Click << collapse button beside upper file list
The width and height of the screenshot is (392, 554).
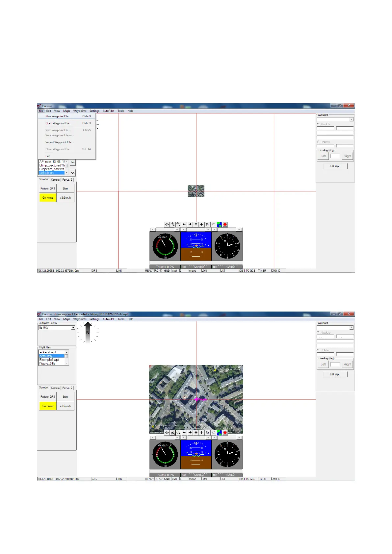73,173
